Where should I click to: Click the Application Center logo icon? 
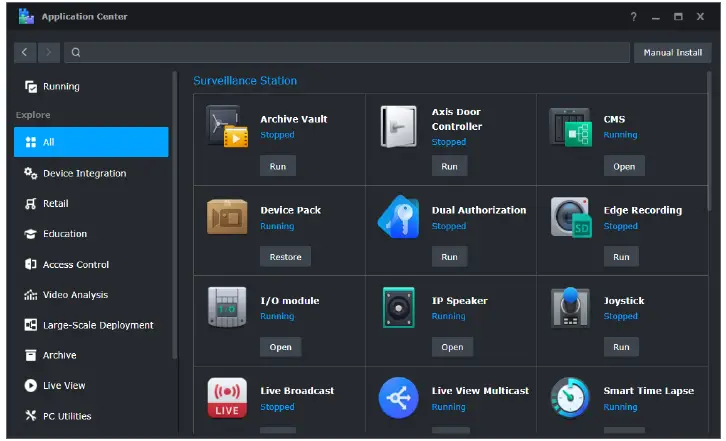(26, 16)
